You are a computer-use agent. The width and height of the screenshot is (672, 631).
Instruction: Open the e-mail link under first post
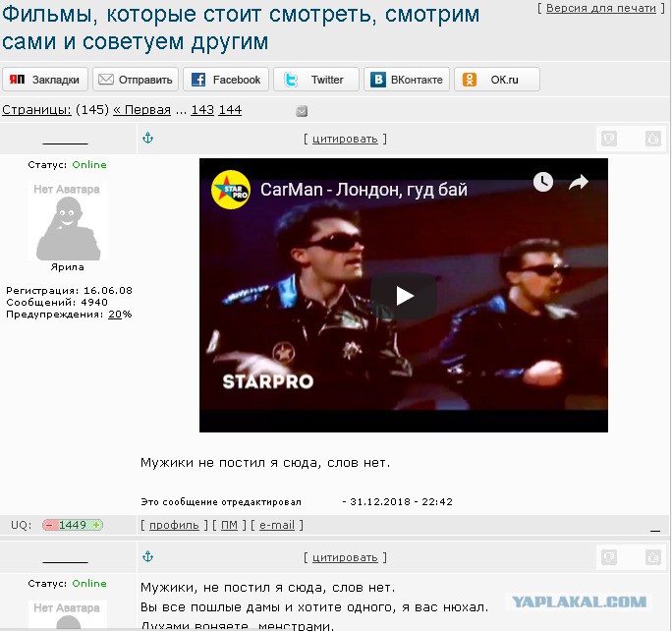click(x=277, y=525)
